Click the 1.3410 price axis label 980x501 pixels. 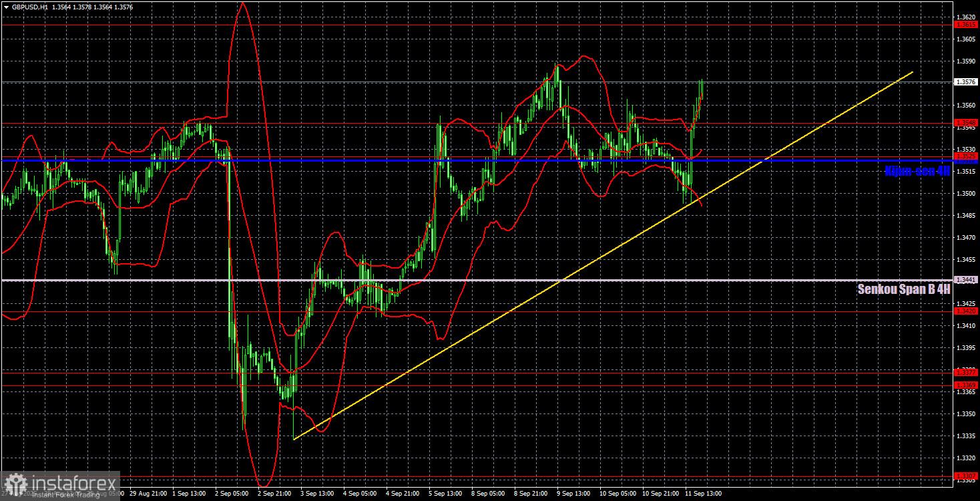point(966,326)
